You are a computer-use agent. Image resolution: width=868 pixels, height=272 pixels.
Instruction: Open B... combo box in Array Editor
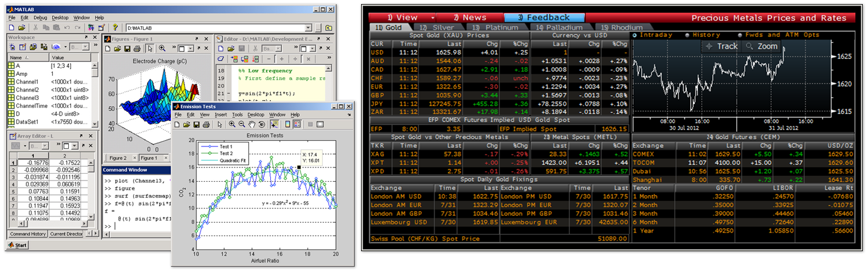(x=39, y=146)
